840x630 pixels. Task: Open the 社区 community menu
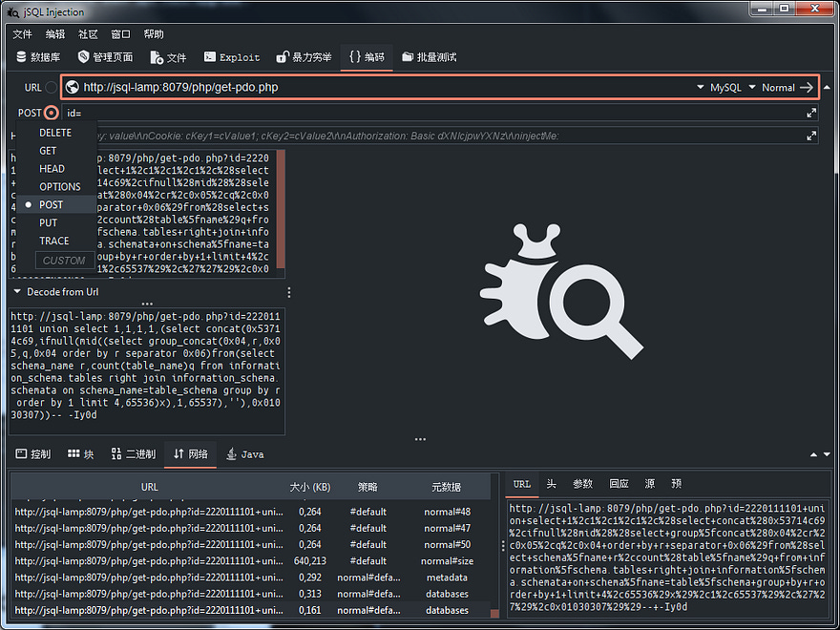(88, 34)
